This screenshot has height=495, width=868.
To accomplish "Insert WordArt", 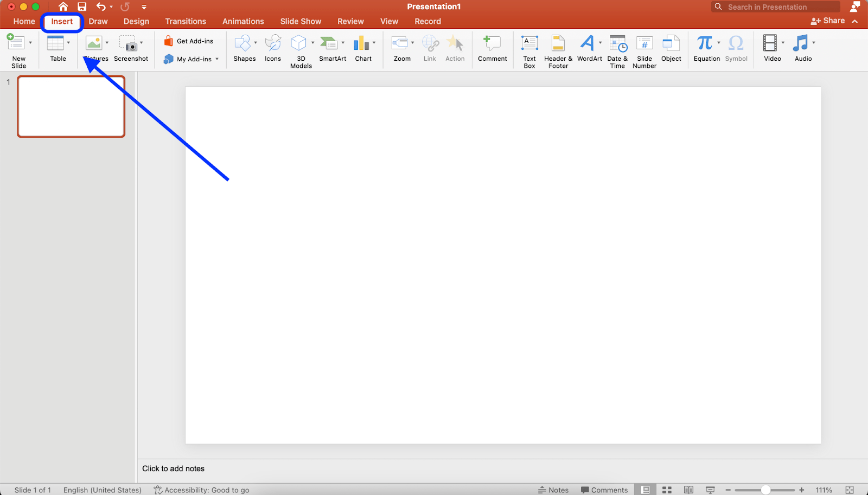I will point(589,50).
